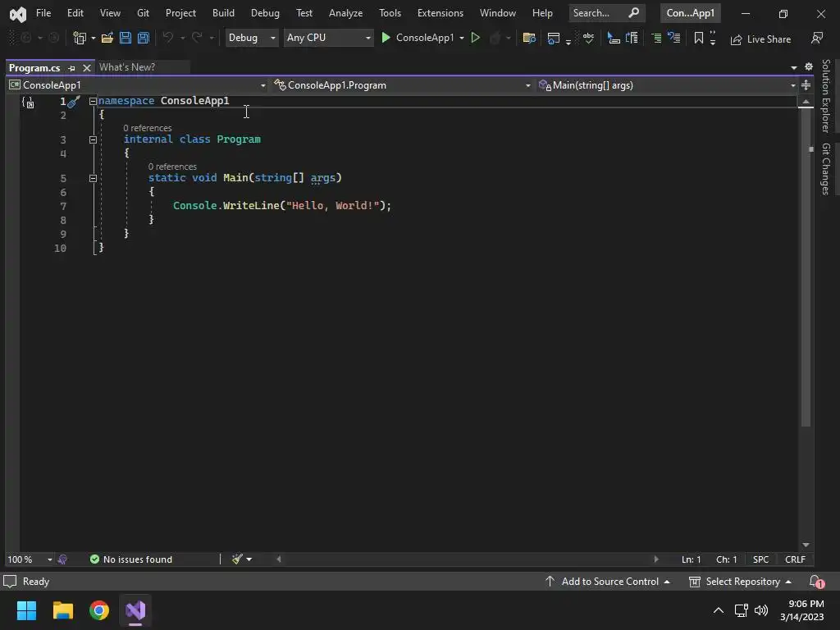Switch to the What's New? tab

[x=127, y=67]
